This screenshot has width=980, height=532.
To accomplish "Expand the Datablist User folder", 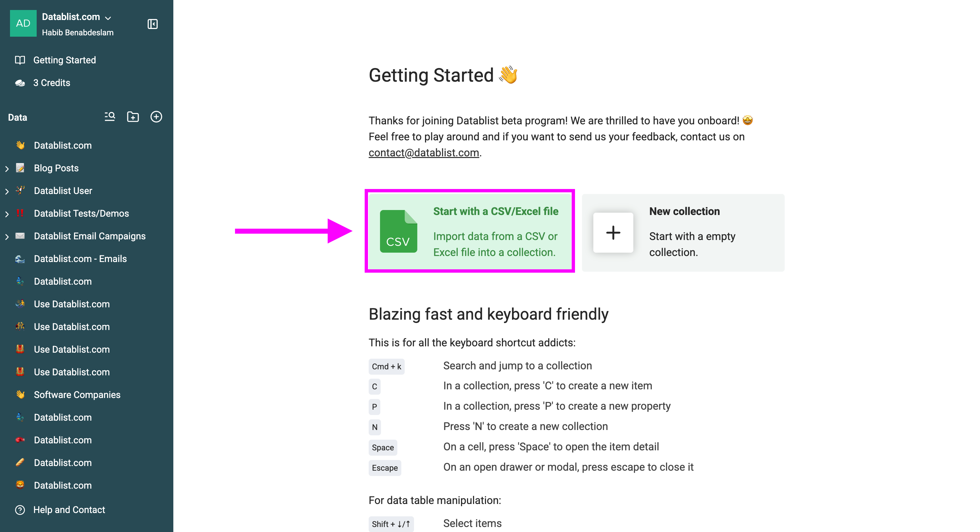I will [x=7, y=191].
